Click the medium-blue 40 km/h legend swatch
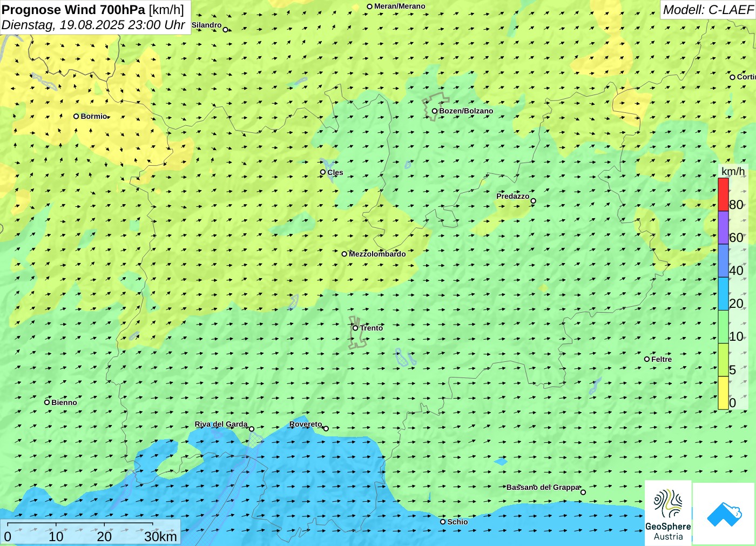 tap(723, 260)
